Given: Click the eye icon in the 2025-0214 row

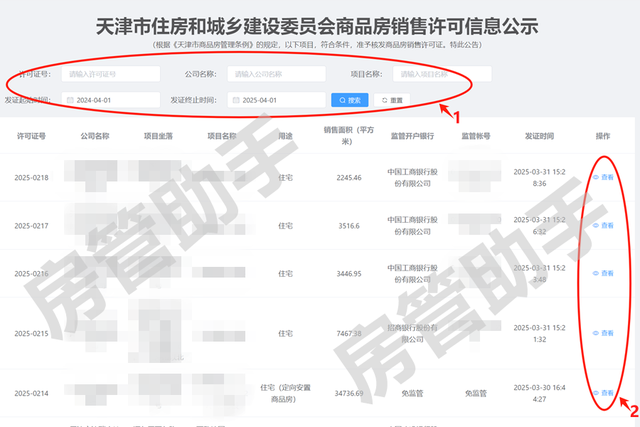Looking at the screenshot, I should point(596,393).
